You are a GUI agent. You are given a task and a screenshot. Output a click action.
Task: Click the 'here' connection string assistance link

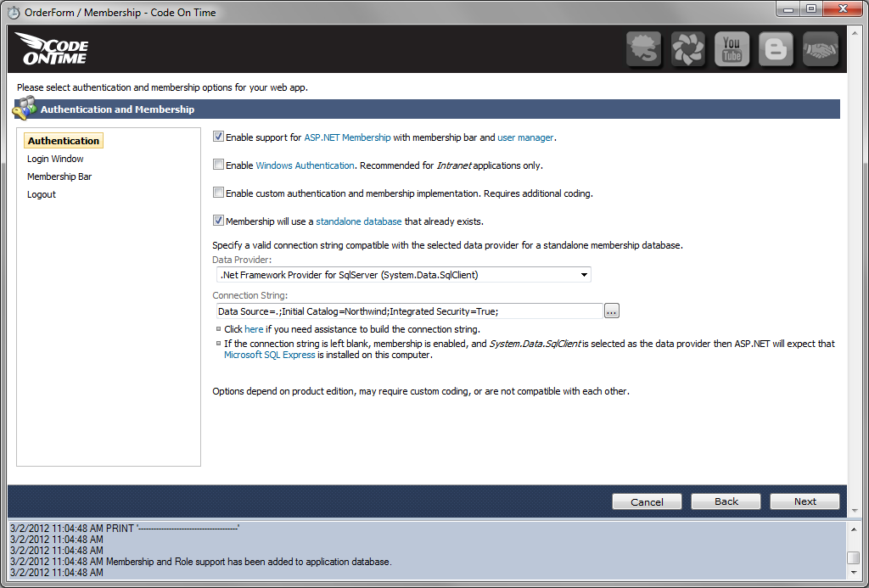pyautogui.click(x=254, y=329)
